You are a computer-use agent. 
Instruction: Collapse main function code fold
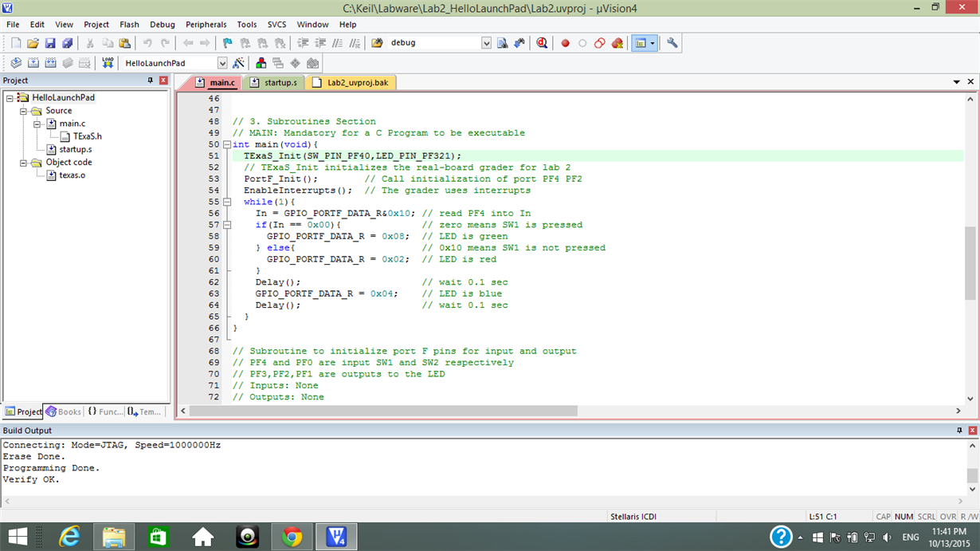click(227, 144)
